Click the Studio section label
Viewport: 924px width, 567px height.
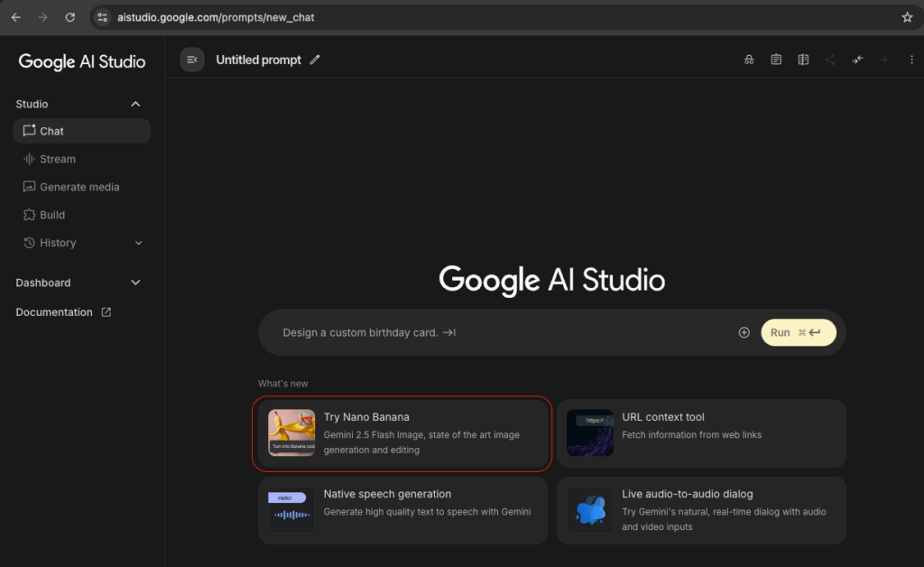32,104
